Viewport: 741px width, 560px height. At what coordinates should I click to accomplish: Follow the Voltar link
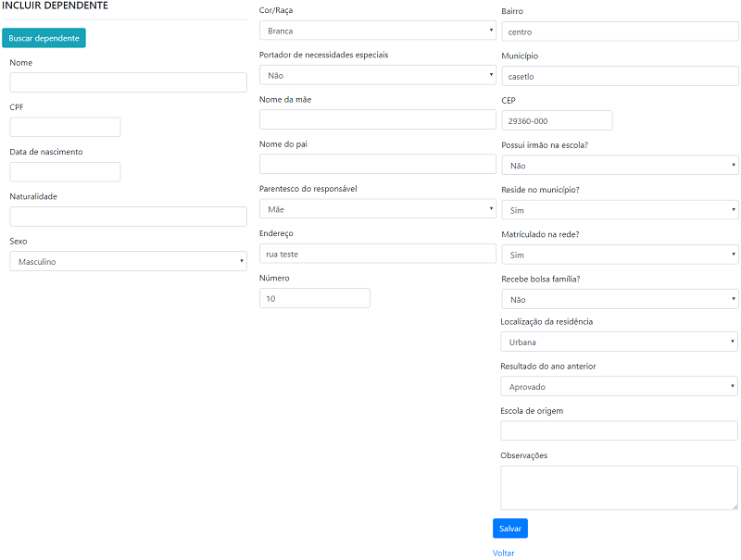click(x=503, y=553)
